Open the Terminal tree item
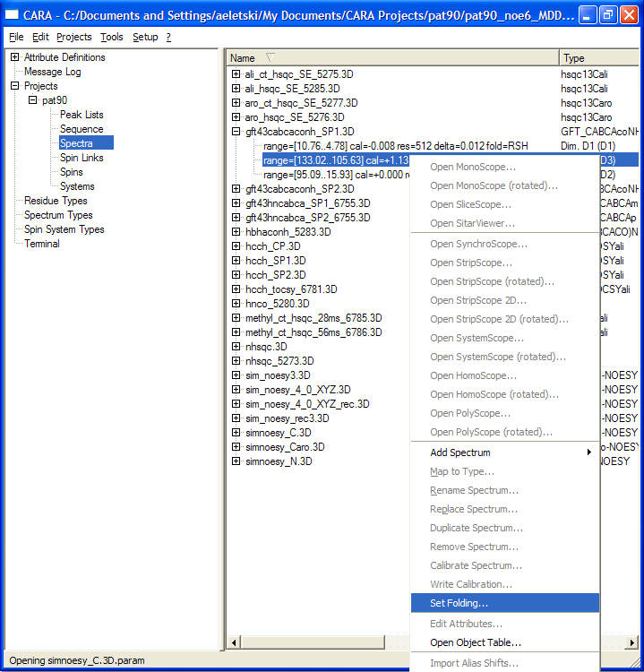Screen dimensions: 644x672 click(42, 244)
